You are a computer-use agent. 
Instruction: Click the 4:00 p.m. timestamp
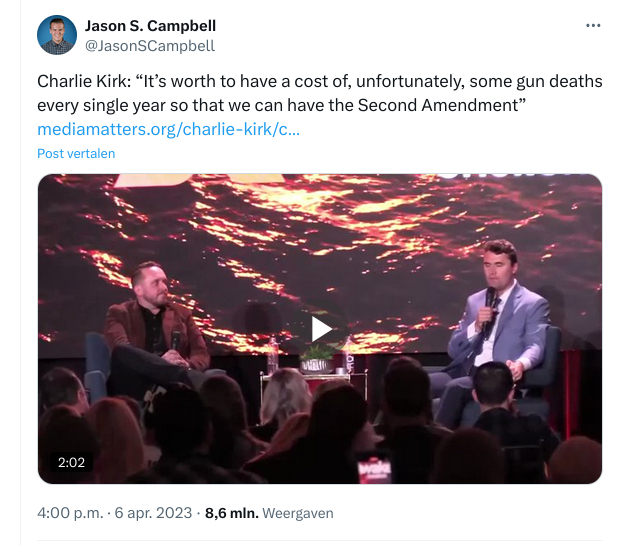[69, 513]
